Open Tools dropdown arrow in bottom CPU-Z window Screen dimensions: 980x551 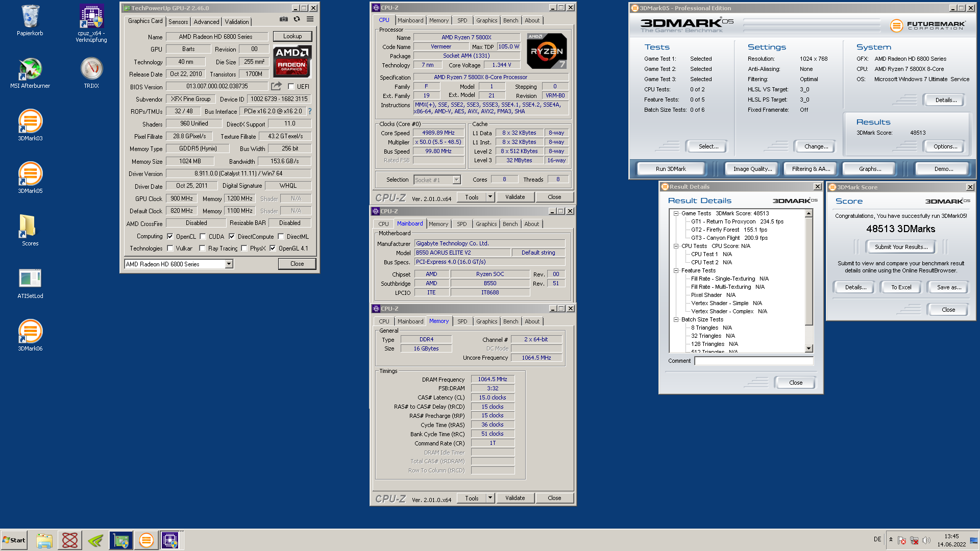pyautogui.click(x=490, y=498)
